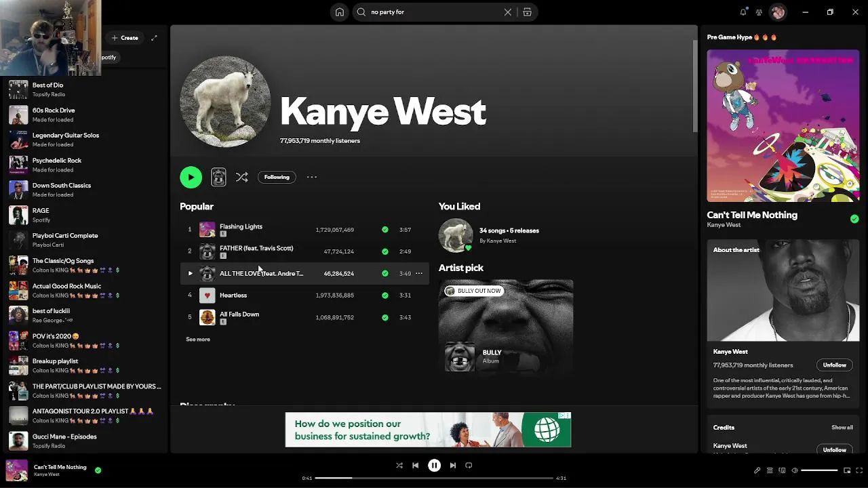This screenshot has height=488, width=868.
Task: Open Playboi Carti Complete playlist
Action: (x=85, y=240)
